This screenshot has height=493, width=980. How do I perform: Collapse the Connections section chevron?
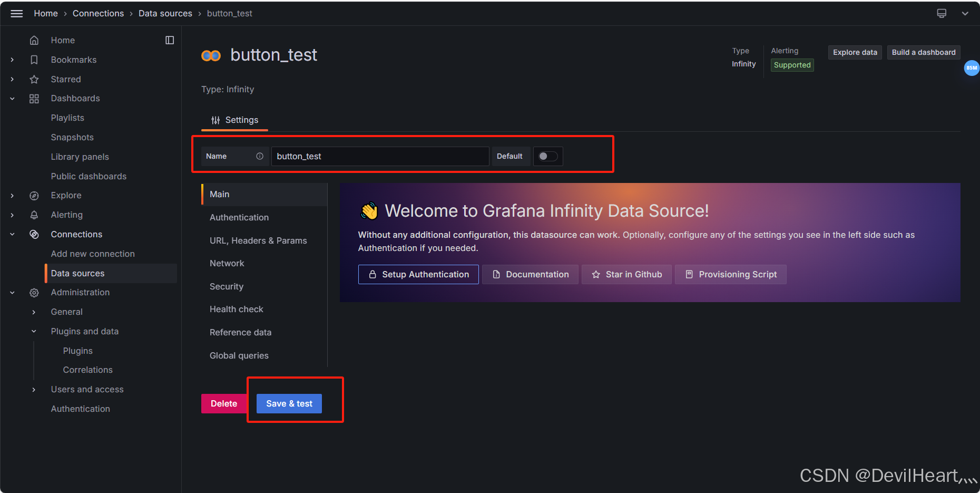pyautogui.click(x=12, y=234)
